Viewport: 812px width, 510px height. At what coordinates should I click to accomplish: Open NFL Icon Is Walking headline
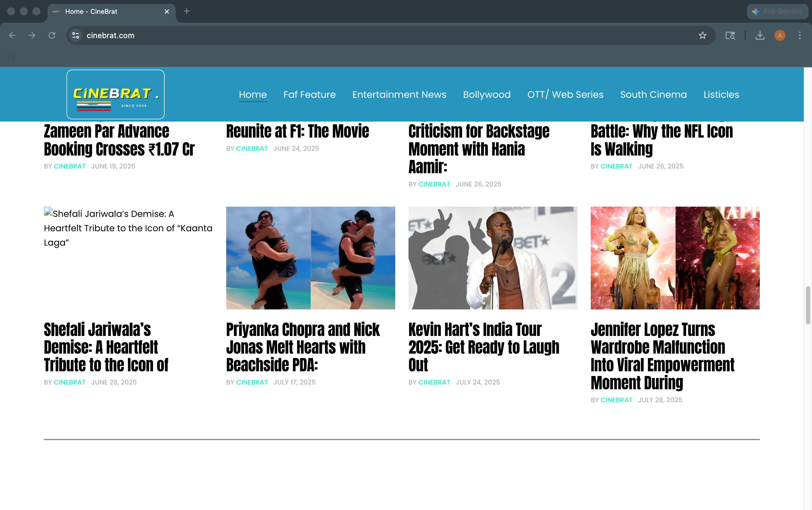(x=661, y=140)
